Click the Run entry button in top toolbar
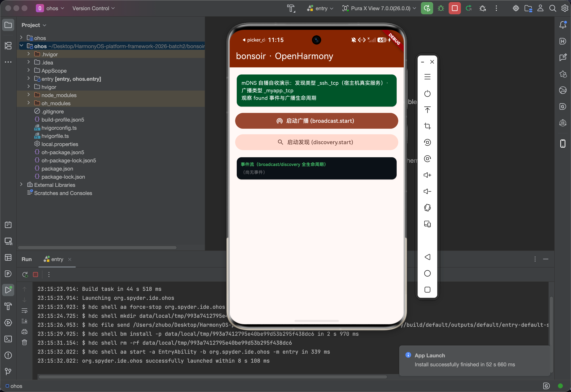The image size is (571, 392). tap(427, 8)
